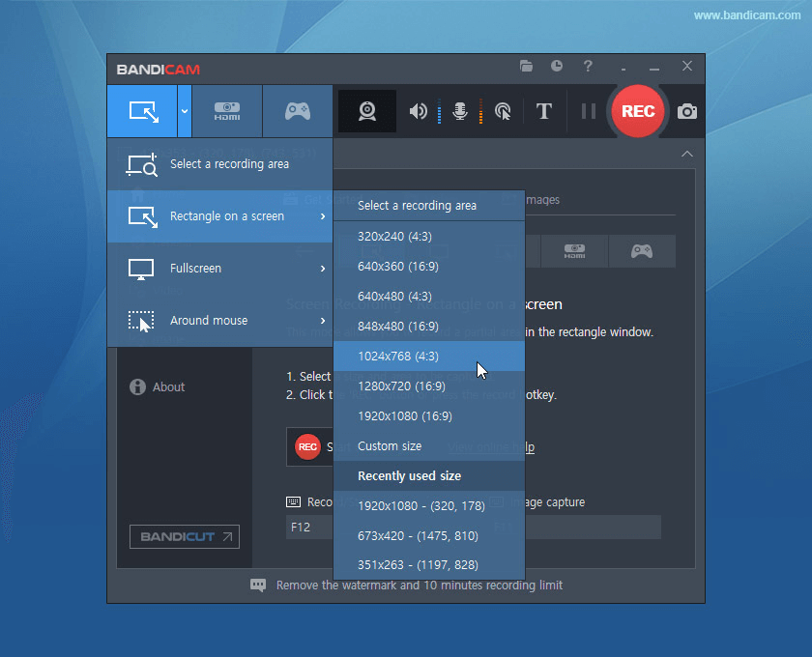Choose Select a recording area in submenu
The image size is (812, 657).
[x=429, y=206]
